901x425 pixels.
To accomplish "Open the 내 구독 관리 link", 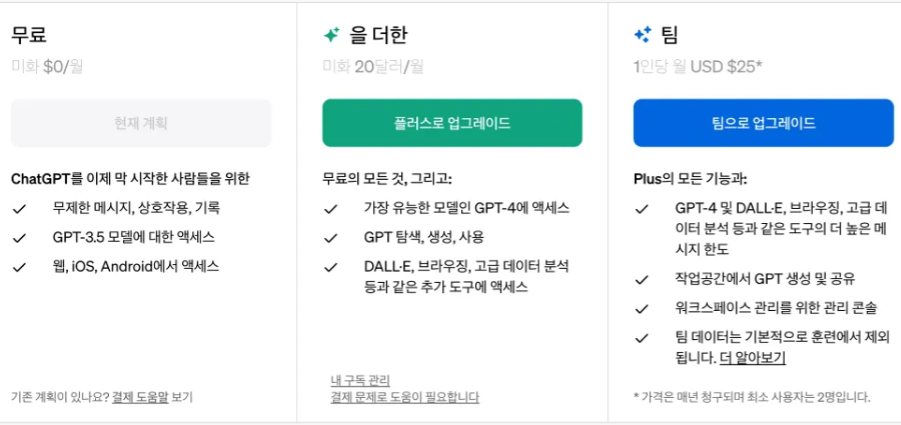I will [360, 380].
